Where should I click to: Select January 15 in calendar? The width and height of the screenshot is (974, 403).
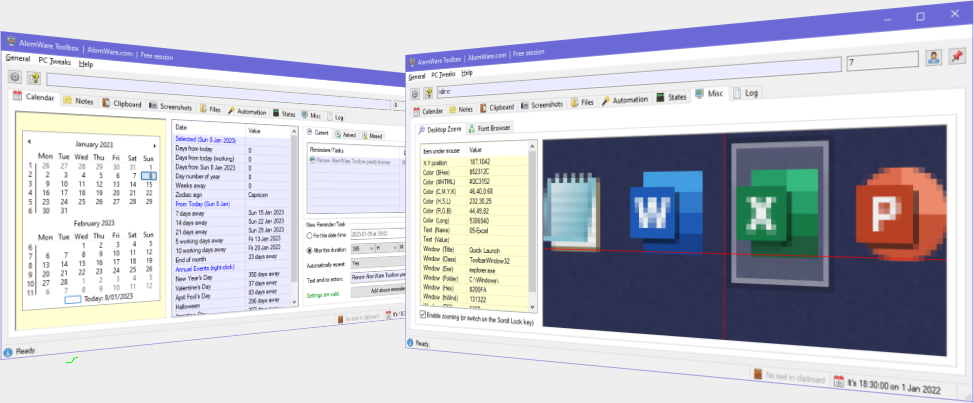tap(149, 184)
